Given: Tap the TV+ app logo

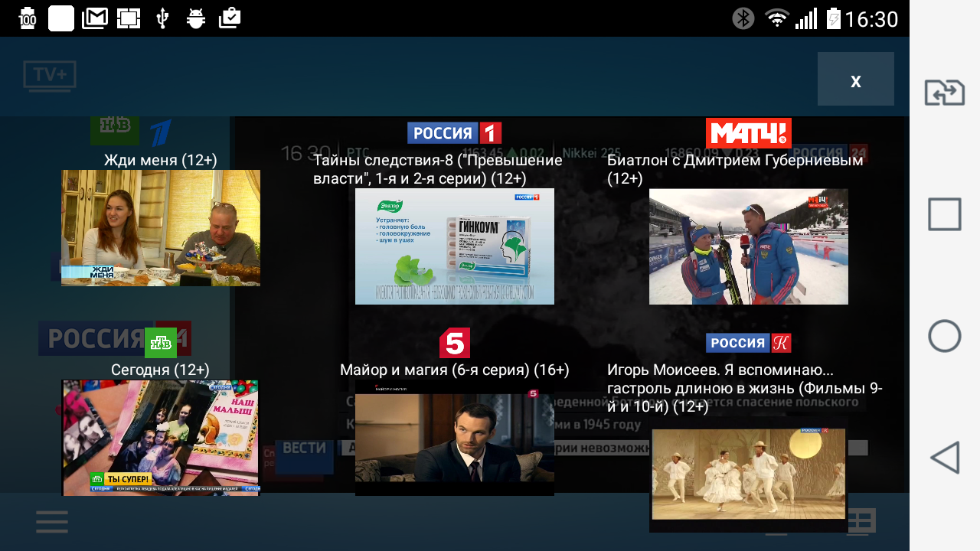Looking at the screenshot, I should tap(50, 76).
